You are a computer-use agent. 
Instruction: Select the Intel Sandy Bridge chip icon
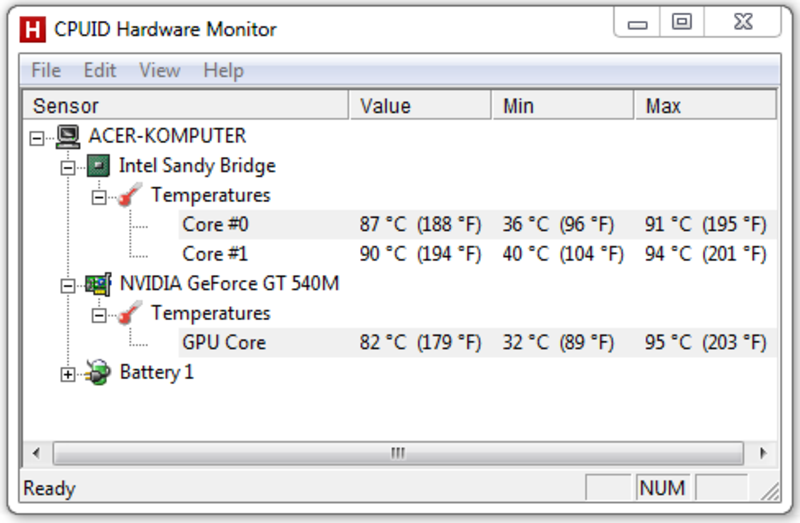(98, 166)
